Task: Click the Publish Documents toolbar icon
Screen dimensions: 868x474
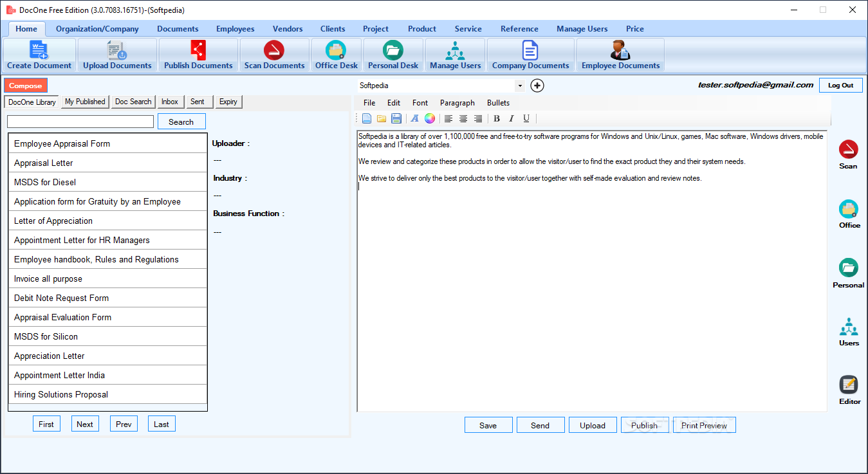Action: pos(198,55)
